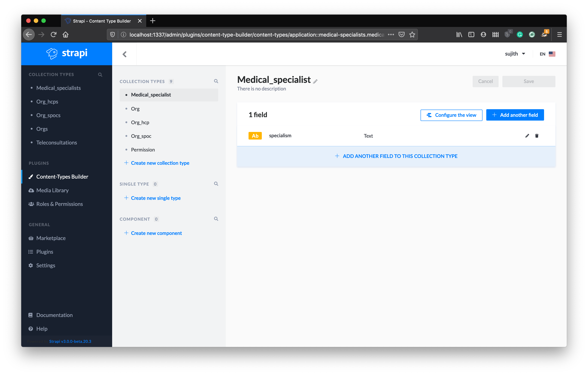This screenshot has width=588, height=375.
Task: Reload the page in the browser
Action: click(x=53, y=35)
